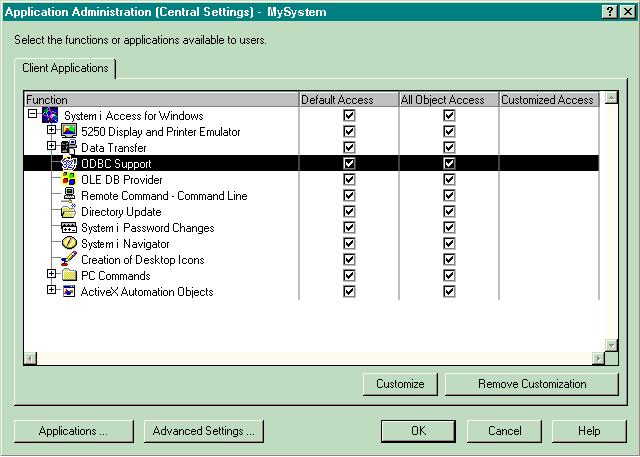Click the Remote Command - Command Line icon
640x457 pixels.
pyautogui.click(x=69, y=195)
